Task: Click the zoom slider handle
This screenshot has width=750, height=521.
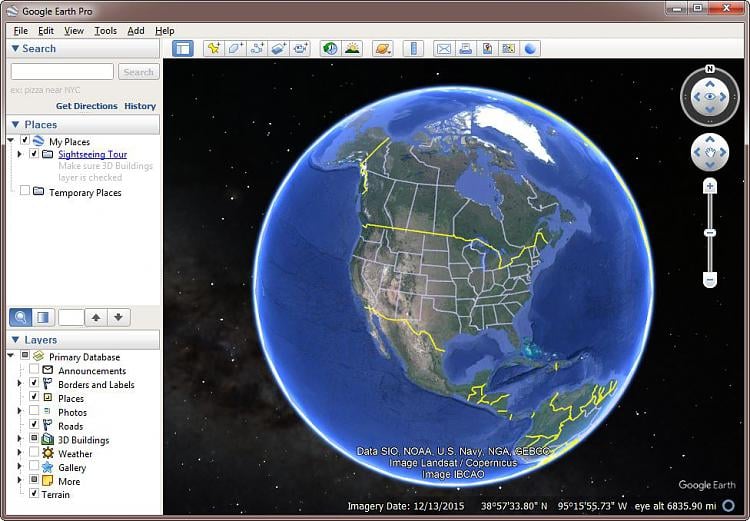Action: 710,233
